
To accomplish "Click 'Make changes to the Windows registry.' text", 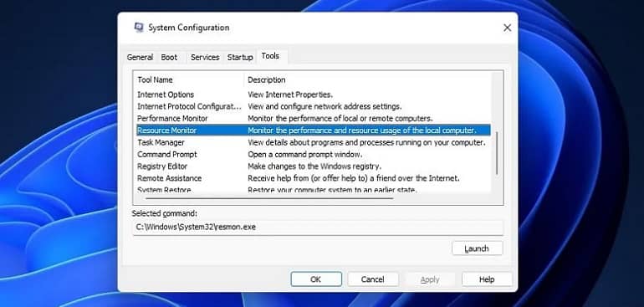I will pos(314,166).
